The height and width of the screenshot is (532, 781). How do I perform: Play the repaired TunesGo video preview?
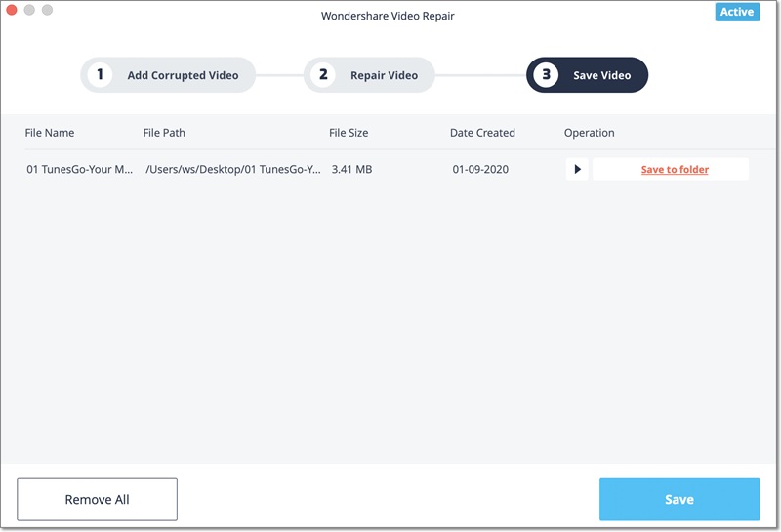(577, 170)
